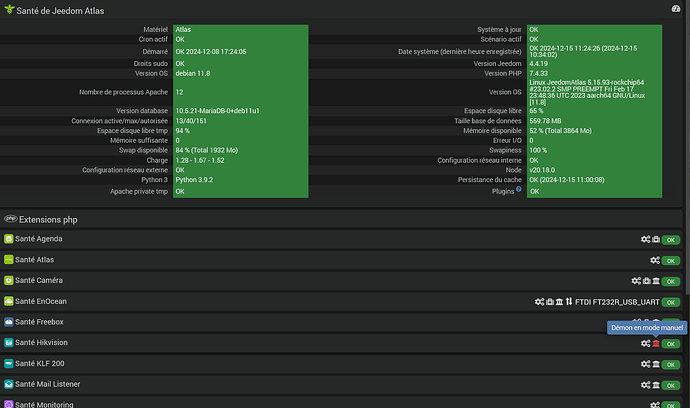Select the Charge value 1.28 - 1.67 - 1.52

[x=200, y=160]
